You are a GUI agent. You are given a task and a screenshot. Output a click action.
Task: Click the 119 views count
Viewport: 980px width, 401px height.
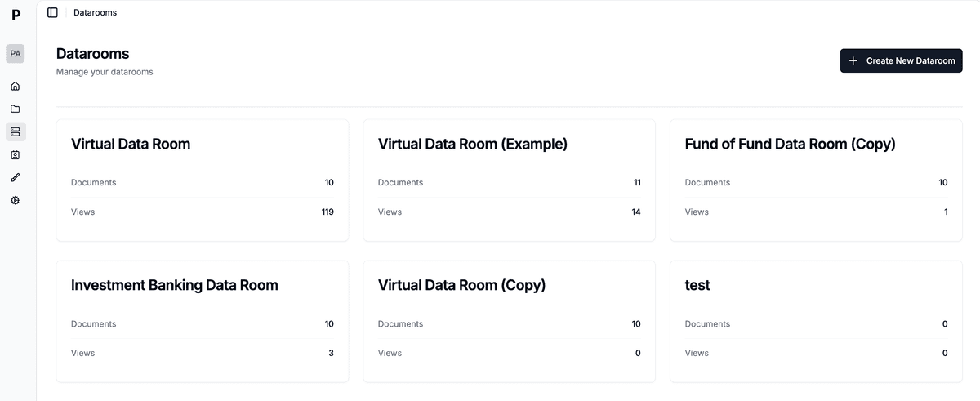click(x=327, y=212)
